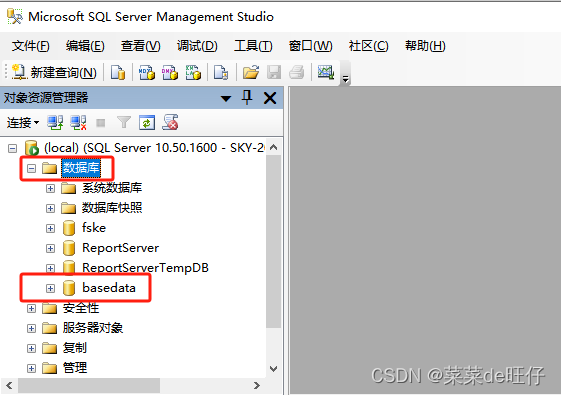Select the 数据库 folder node
The width and height of the screenshot is (561, 395).
(x=81, y=168)
